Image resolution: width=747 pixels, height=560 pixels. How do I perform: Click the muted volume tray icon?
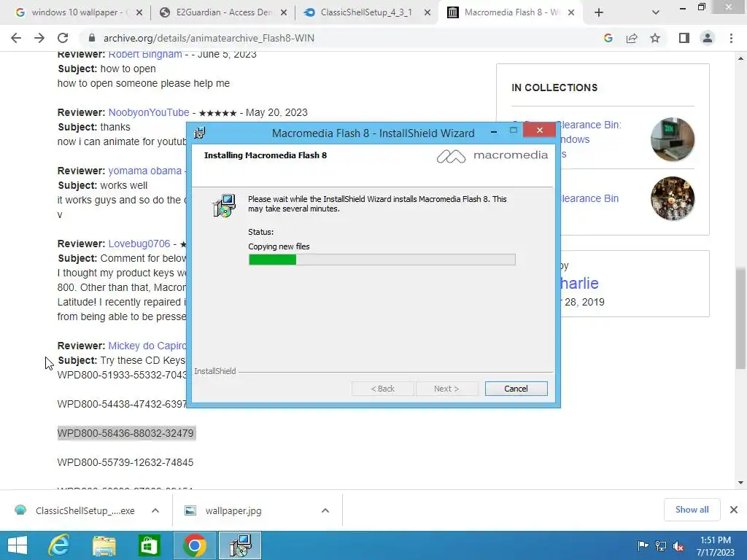point(678,545)
